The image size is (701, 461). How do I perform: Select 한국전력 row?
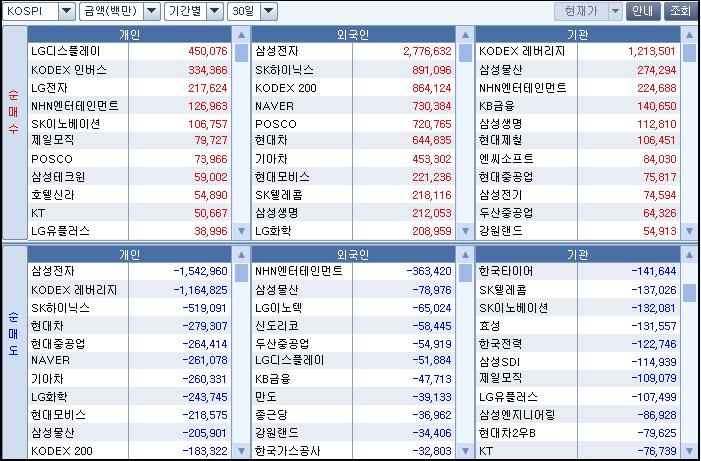[578, 344]
